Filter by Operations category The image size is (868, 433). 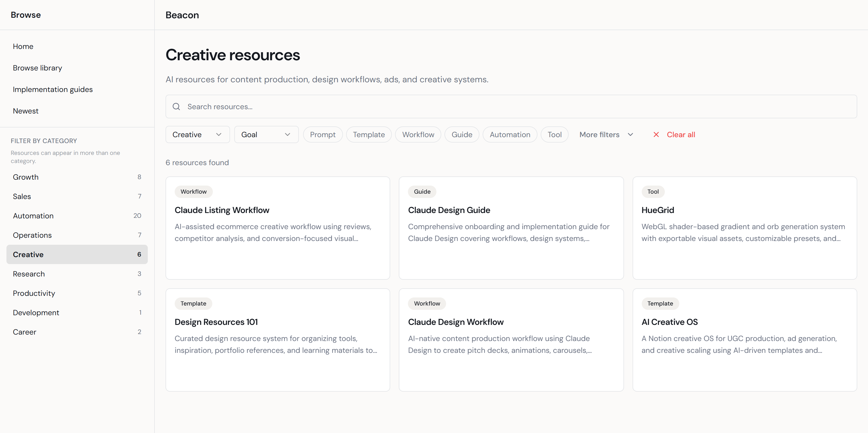point(77,235)
